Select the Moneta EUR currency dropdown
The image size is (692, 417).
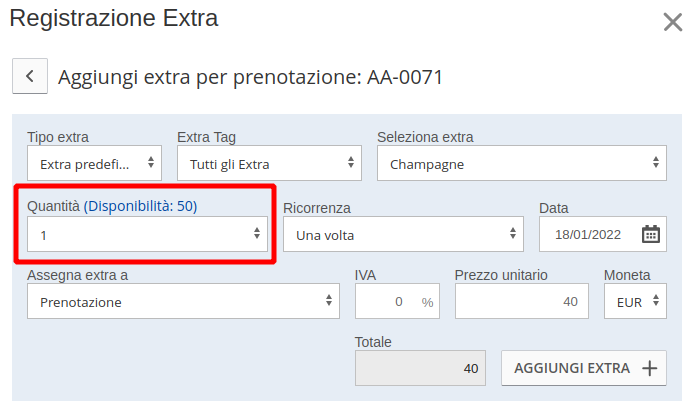[635, 301]
